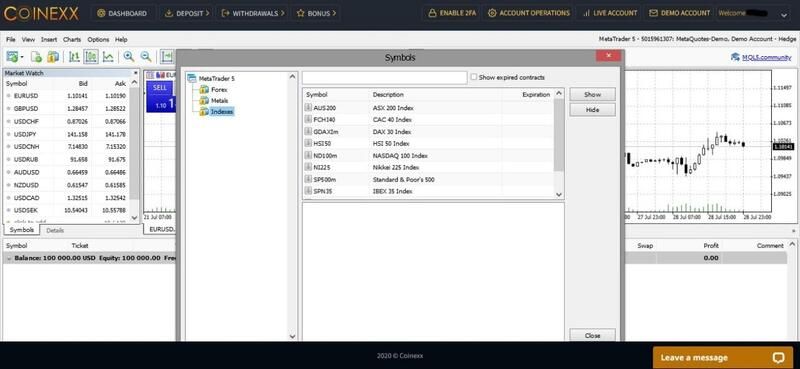Switch to Market Watch Details tab

pos(55,230)
